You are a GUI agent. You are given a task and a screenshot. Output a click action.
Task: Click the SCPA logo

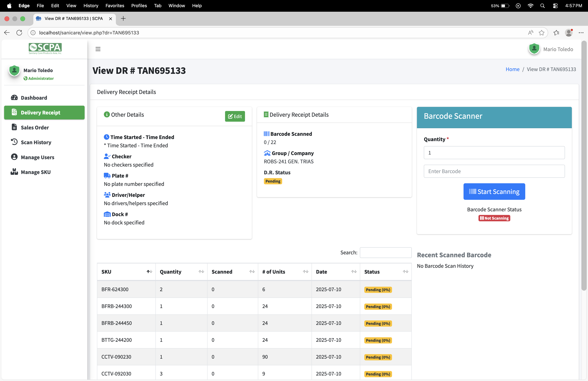pos(45,48)
